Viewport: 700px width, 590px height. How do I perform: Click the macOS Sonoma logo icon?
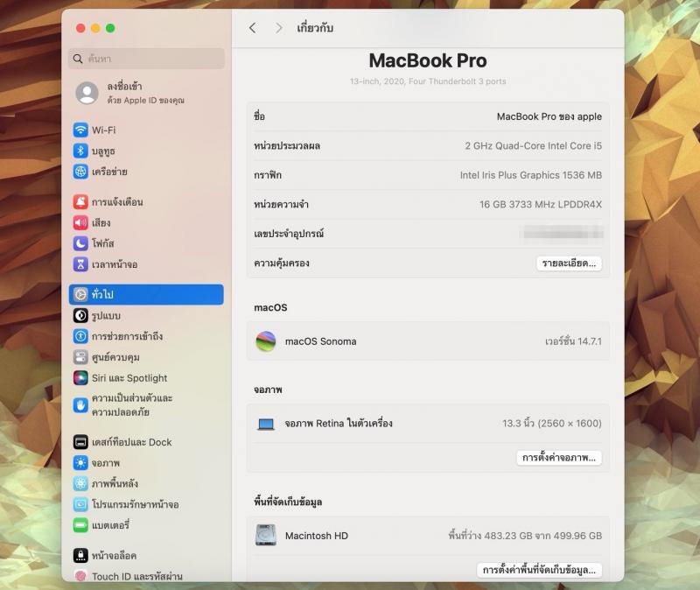coord(266,341)
